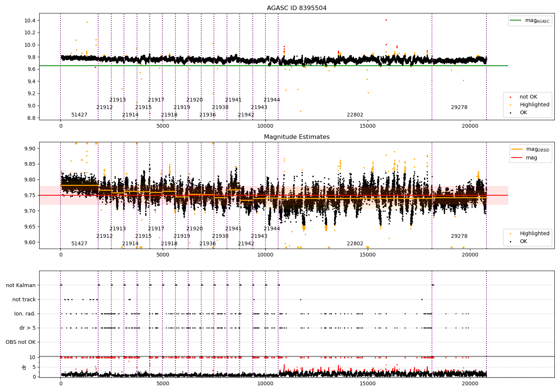Click 'Highlighted' legend entry in top plot
Image resolution: width=560 pixels, height=392 pixels.
click(530, 105)
